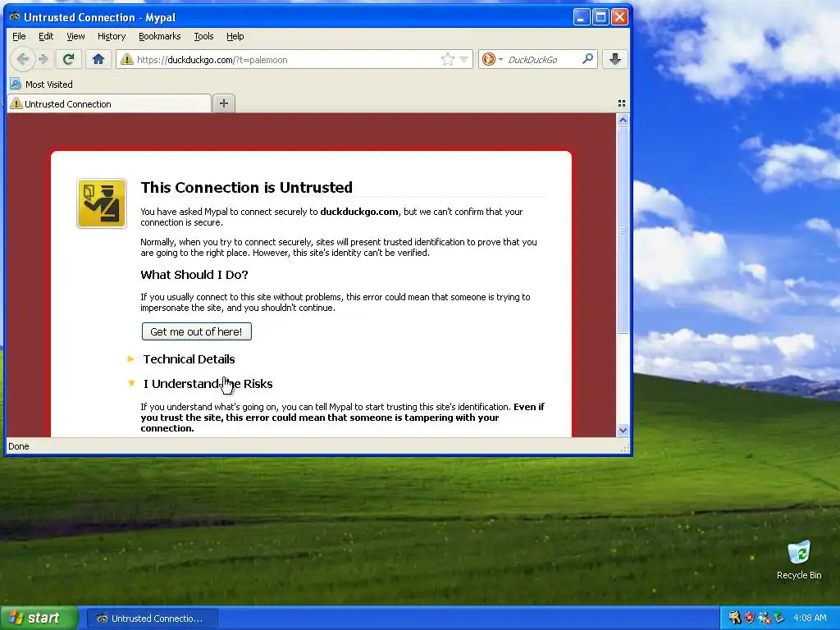
Task: Minimize the Mypal window
Action: tap(582, 17)
